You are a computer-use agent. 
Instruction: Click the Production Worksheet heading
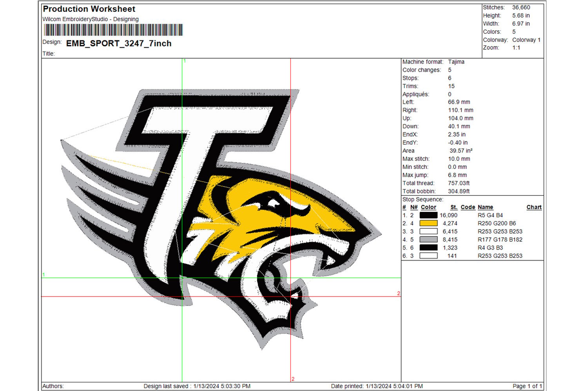(x=89, y=9)
